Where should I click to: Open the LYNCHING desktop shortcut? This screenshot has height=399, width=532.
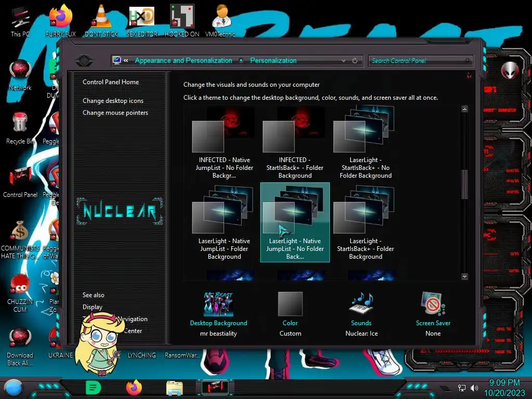[141, 355]
